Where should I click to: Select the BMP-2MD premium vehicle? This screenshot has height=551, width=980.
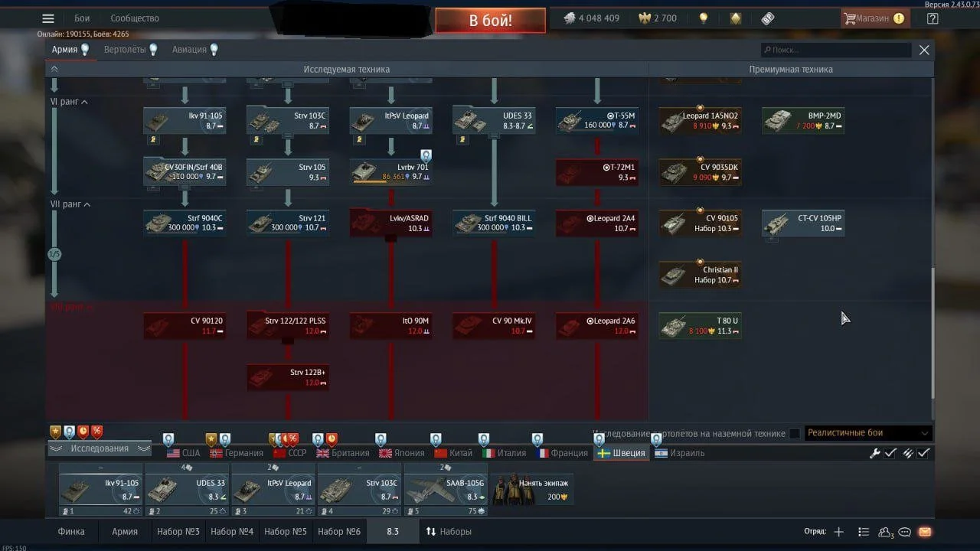(x=803, y=120)
